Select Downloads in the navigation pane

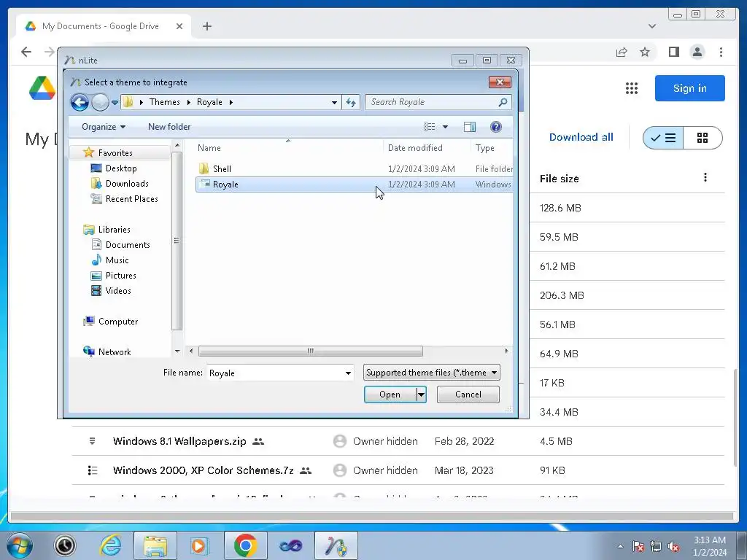(127, 183)
